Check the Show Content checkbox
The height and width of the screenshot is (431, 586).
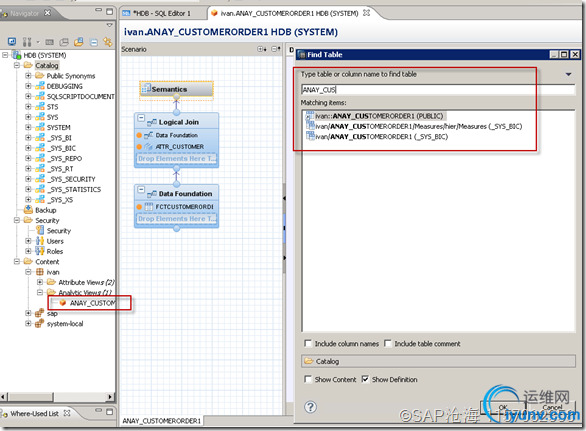(x=308, y=379)
